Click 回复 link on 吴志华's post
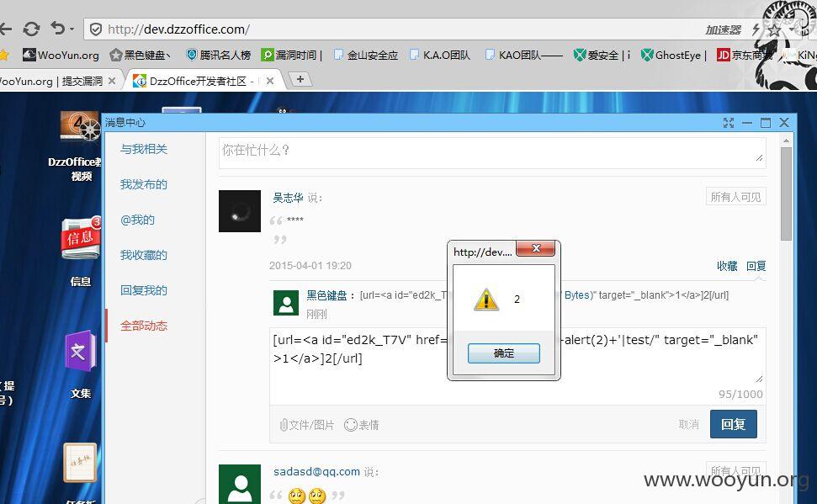The image size is (817, 504). [x=756, y=267]
